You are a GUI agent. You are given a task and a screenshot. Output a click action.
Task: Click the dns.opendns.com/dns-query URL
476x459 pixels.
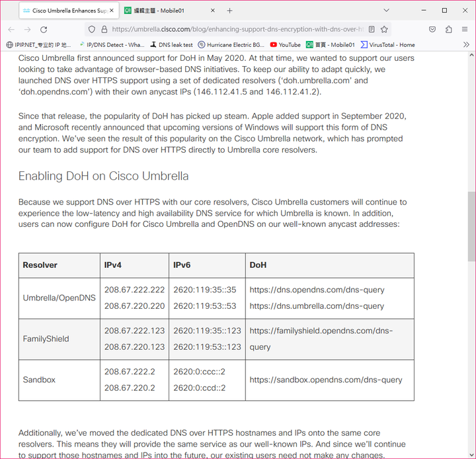click(x=317, y=290)
